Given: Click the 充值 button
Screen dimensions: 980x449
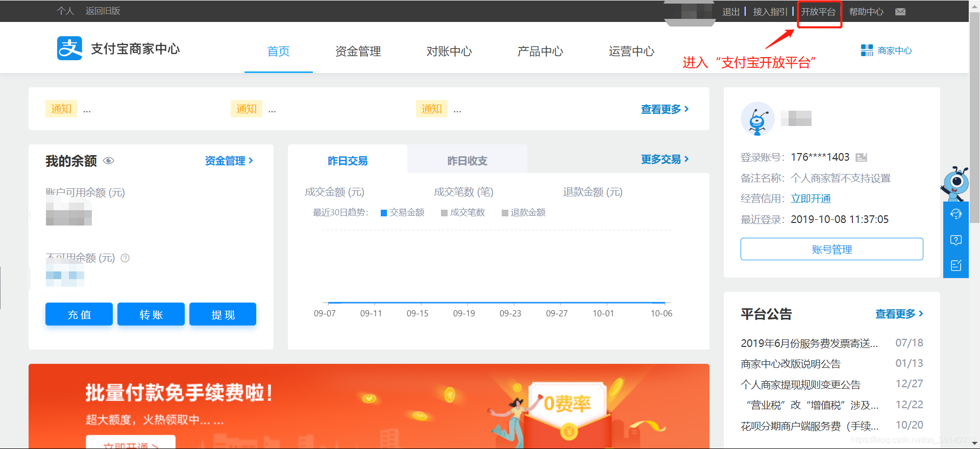Looking at the screenshot, I should point(79,314).
